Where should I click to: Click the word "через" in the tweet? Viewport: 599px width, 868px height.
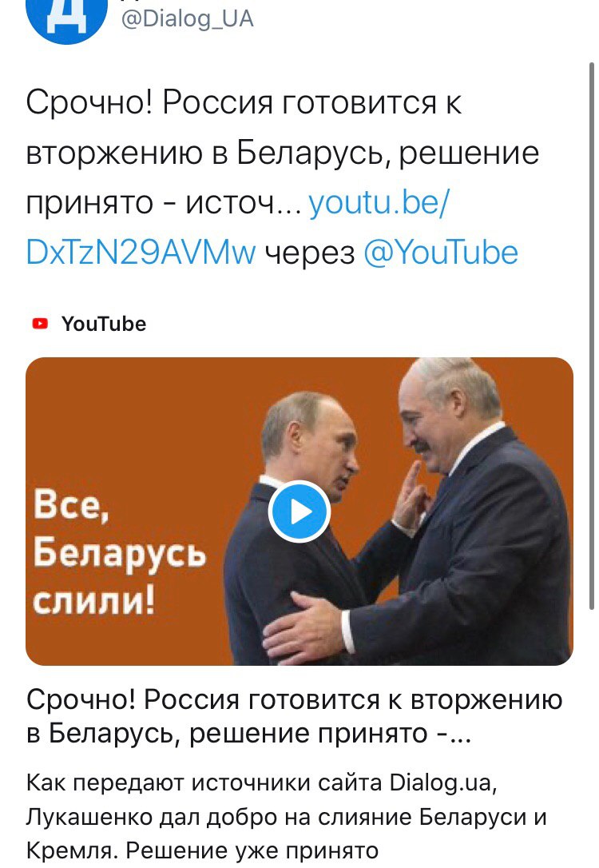(x=309, y=255)
